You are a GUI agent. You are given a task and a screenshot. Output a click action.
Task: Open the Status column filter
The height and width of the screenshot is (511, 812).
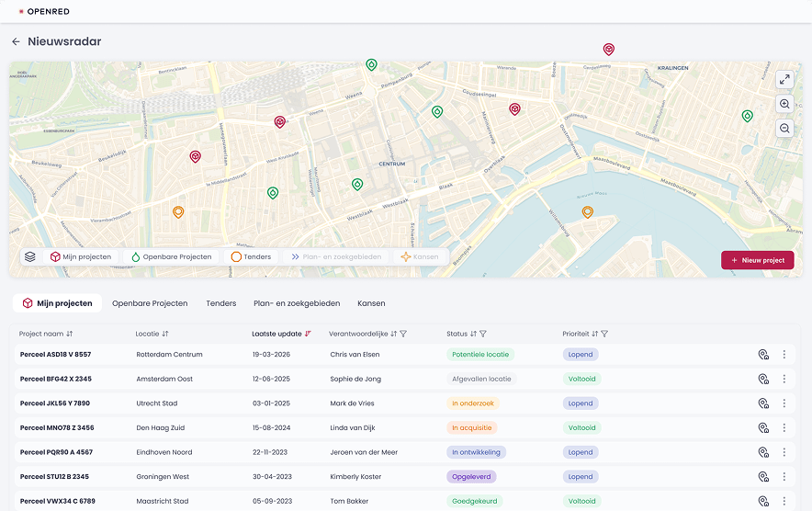(x=482, y=334)
